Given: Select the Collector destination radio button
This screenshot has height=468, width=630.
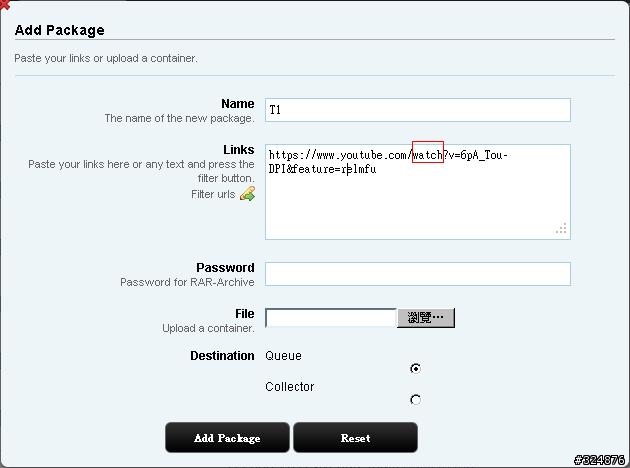Looking at the screenshot, I should [415, 400].
